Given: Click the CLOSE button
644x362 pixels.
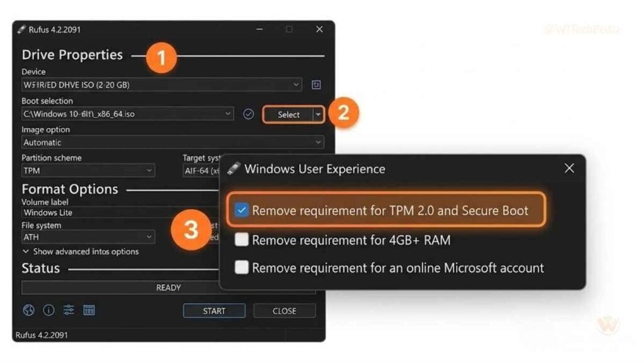Looking at the screenshot, I should pyautogui.click(x=284, y=310).
